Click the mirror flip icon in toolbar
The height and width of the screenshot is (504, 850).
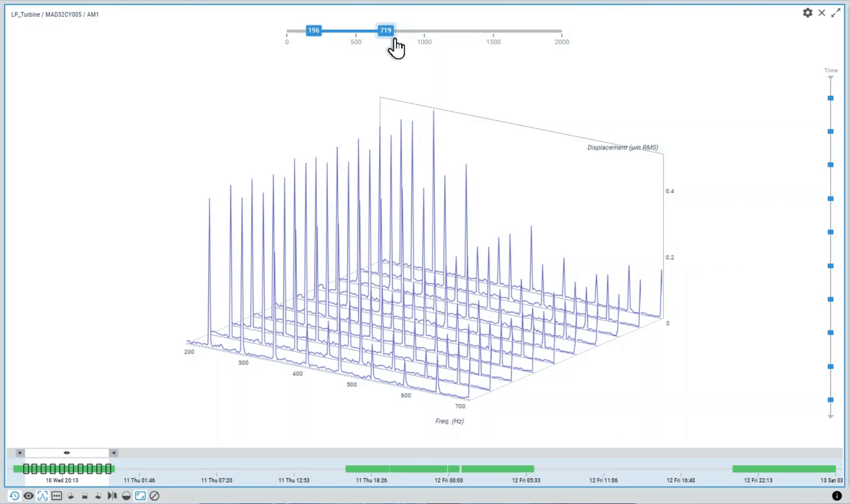click(112, 496)
